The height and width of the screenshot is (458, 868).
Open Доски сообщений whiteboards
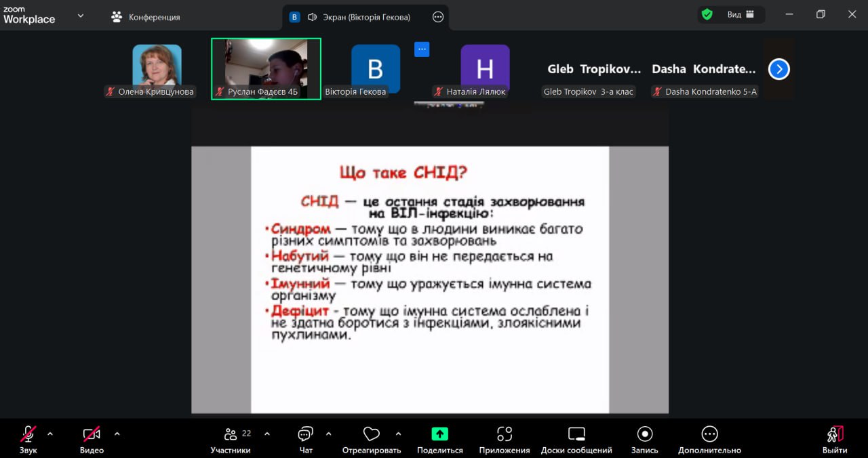576,434
